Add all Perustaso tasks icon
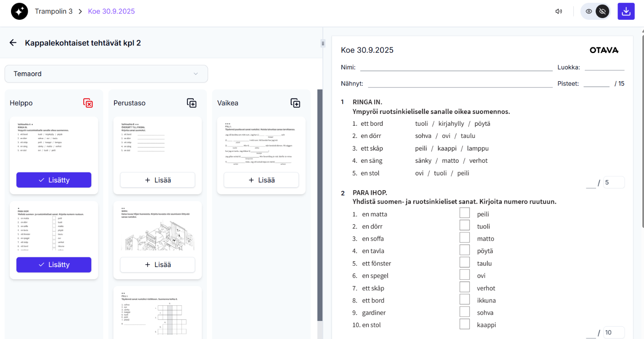The image size is (644, 339). pos(192,103)
